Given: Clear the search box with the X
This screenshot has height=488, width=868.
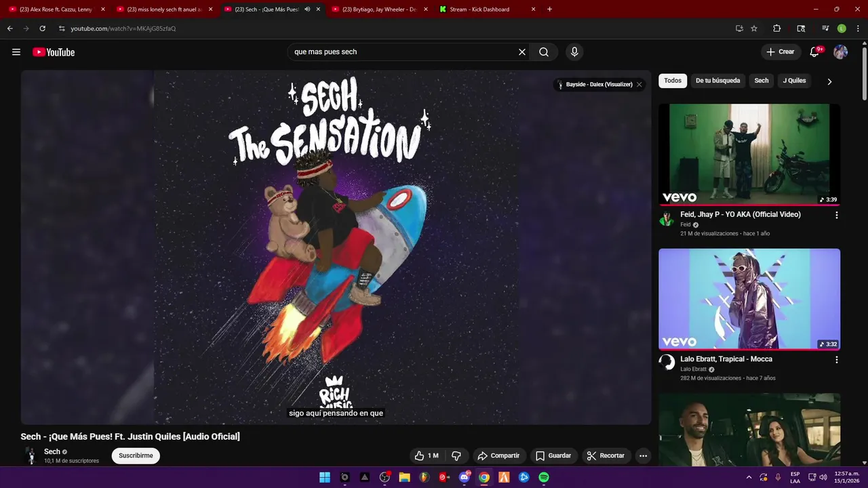Looking at the screenshot, I should pos(522,52).
